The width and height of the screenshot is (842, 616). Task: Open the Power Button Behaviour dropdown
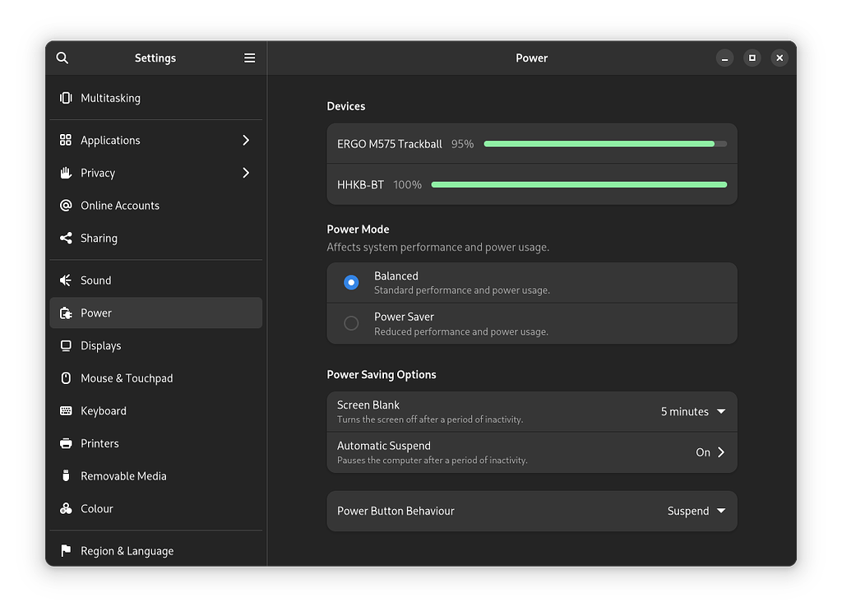(x=721, y=511)
